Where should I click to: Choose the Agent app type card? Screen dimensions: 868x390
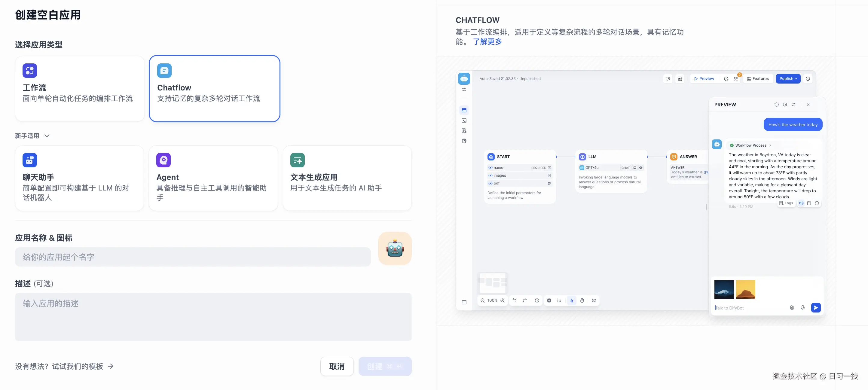[213, 178]
